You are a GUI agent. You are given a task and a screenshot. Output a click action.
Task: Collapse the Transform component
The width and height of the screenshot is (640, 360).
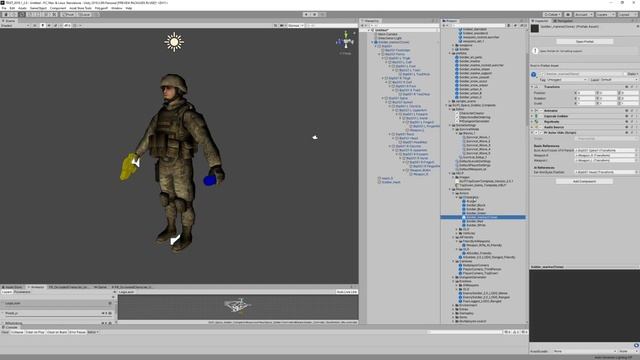coord(533,87)
